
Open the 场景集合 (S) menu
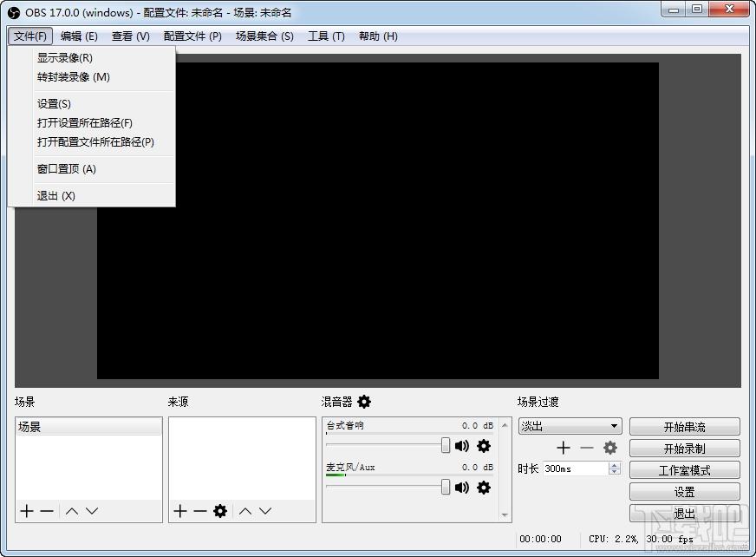[264, 36]
